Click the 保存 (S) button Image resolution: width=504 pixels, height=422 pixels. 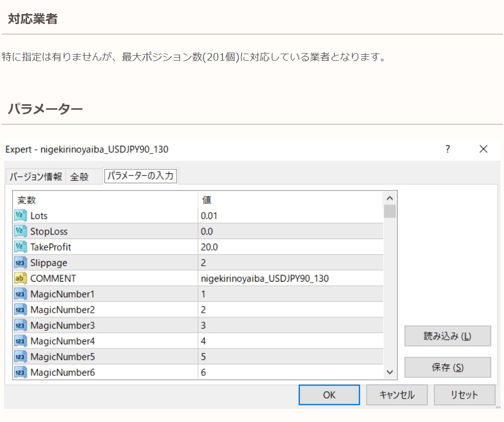click(x=447, y=367)
